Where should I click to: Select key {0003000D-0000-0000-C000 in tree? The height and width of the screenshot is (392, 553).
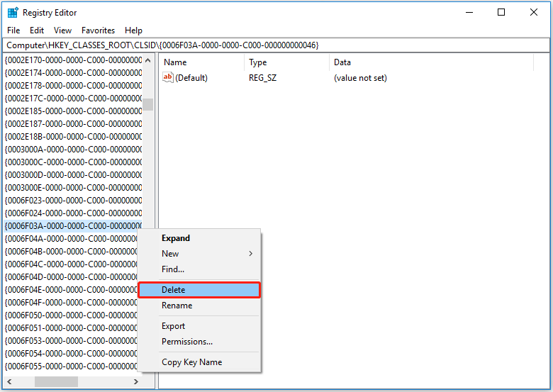pos(73,175)
